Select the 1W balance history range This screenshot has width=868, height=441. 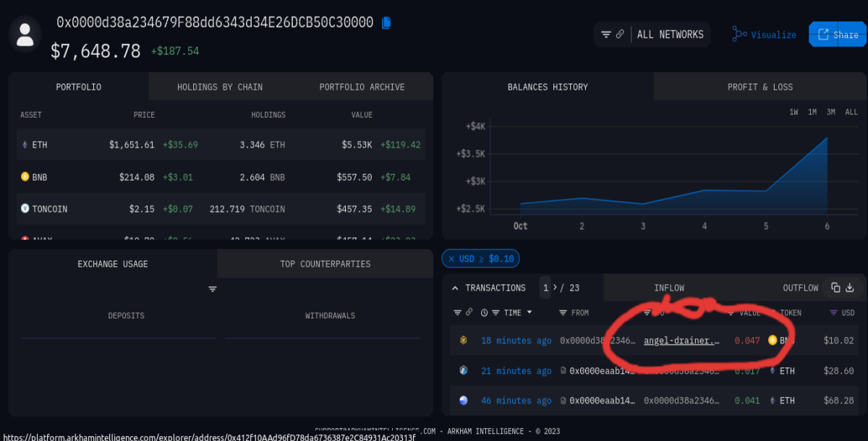pos(793,112)
